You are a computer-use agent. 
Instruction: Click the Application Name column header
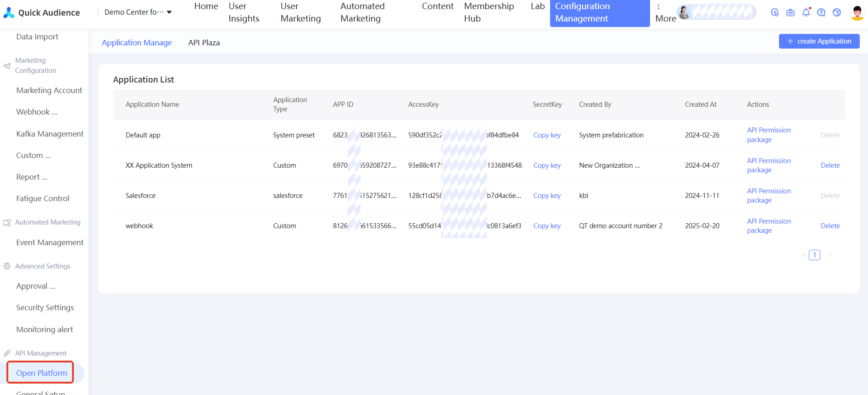coord(152,104)
